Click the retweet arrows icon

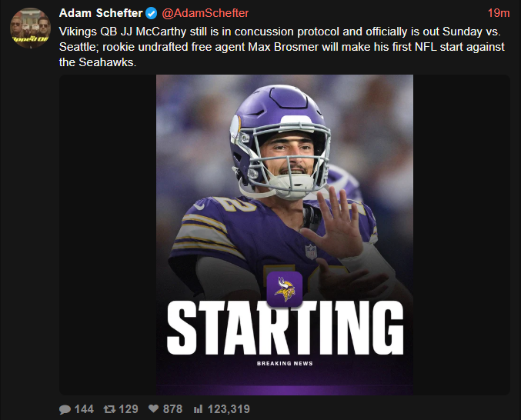point(109,409)
